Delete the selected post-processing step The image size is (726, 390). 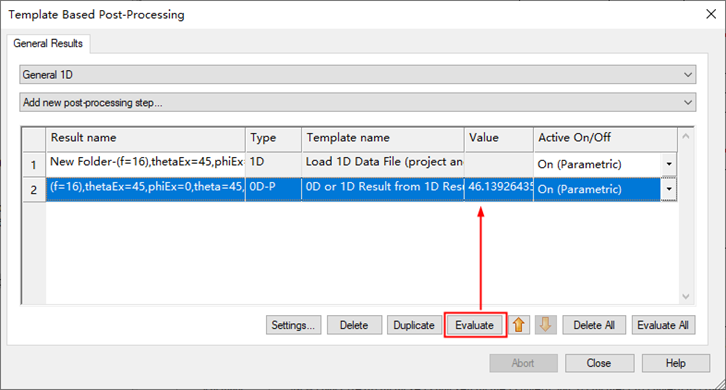point(354,325)
